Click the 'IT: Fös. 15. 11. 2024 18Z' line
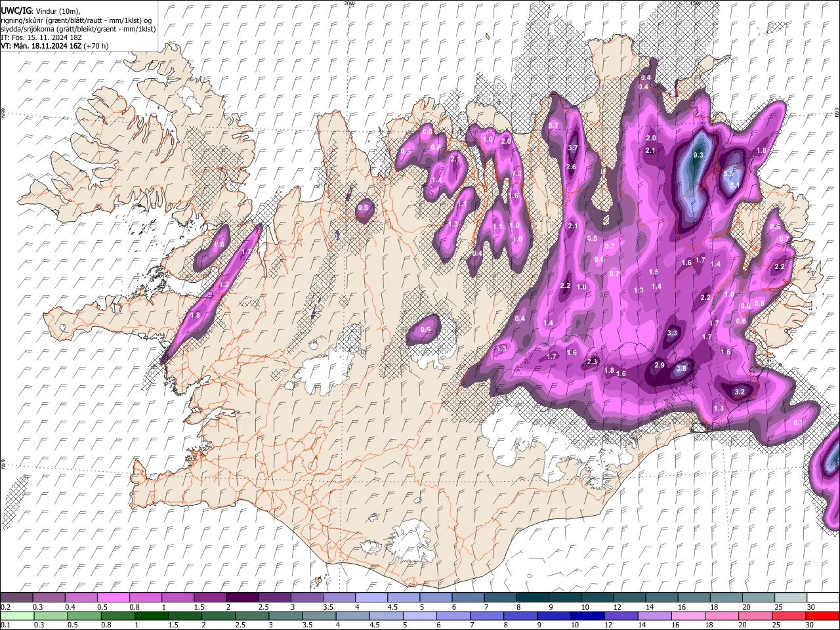 [41, 37]
